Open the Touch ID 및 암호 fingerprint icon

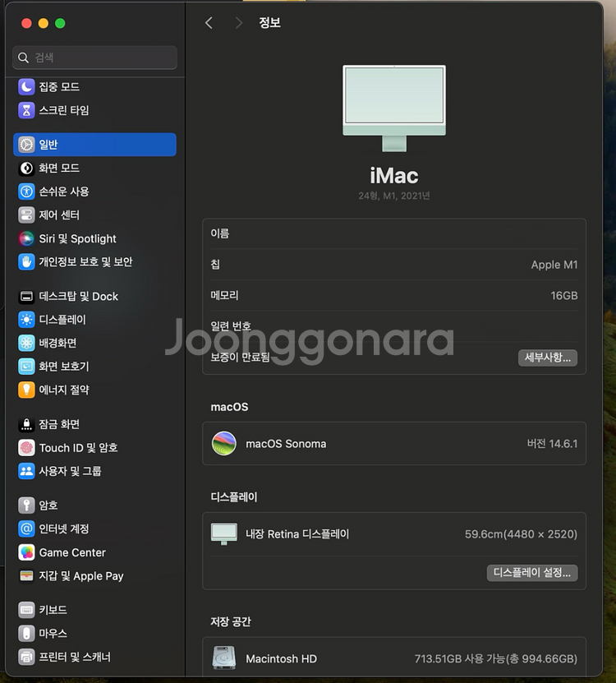point(26,448)
